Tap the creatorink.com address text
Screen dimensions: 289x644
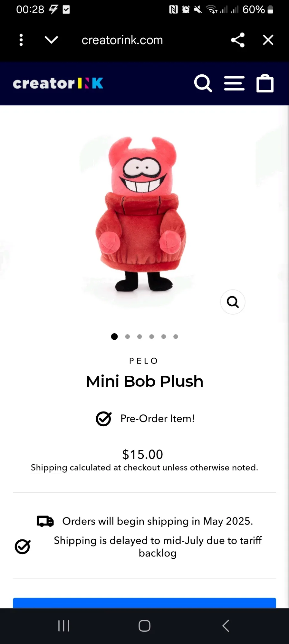[122, 40]
